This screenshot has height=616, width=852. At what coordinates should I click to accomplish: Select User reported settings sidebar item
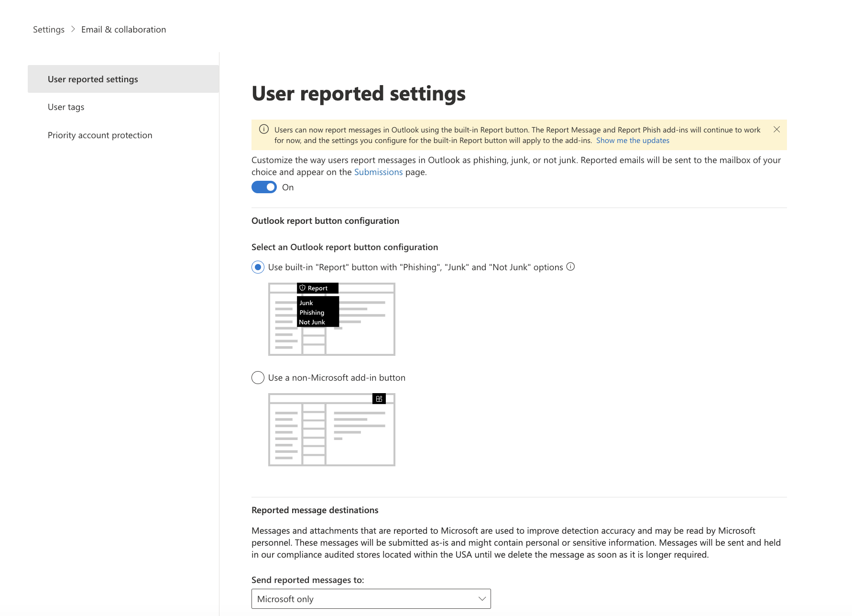[93, 79]
